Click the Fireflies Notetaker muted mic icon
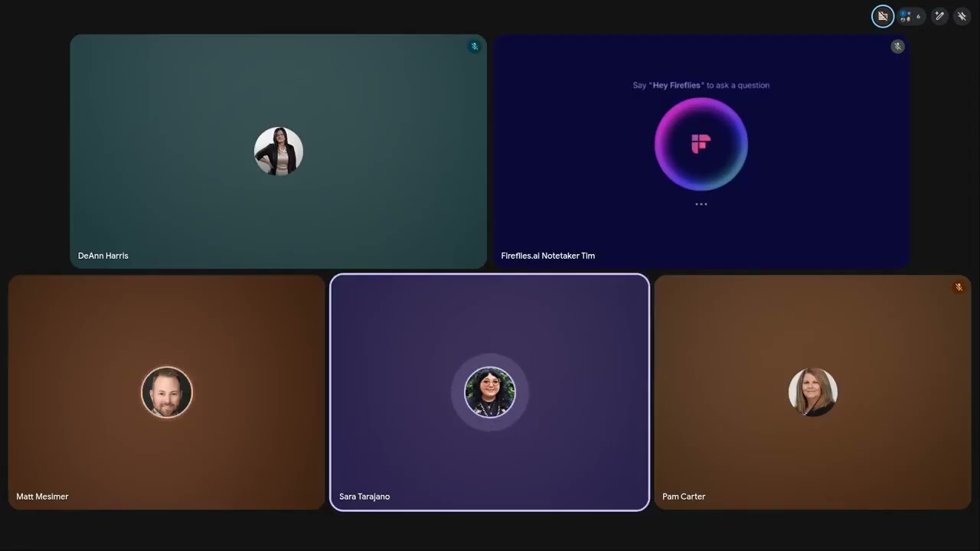 (x=898, y=47)
